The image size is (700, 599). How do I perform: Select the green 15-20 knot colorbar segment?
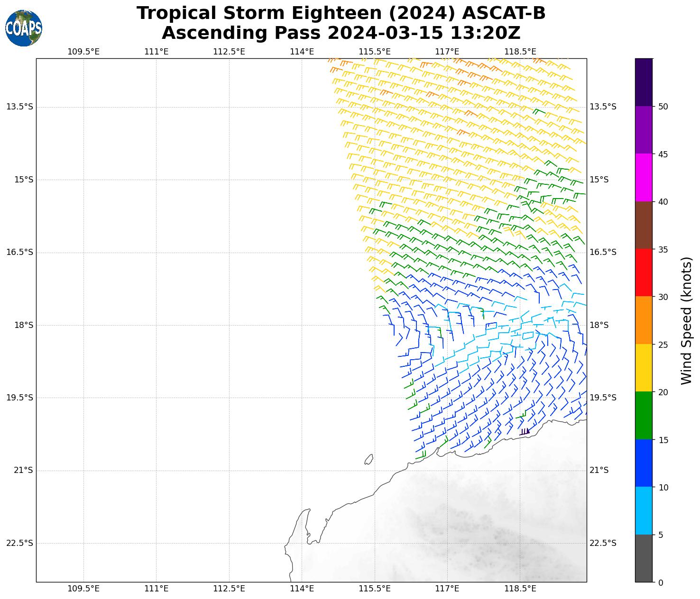[644, 415]
